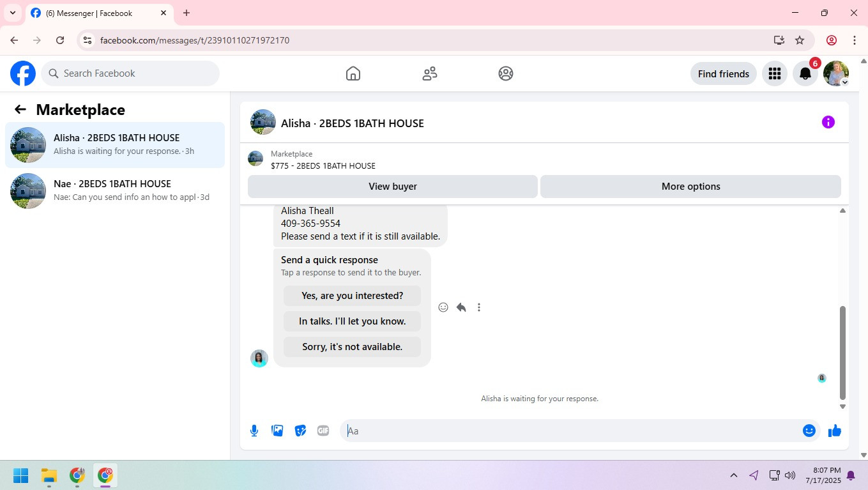The width and height of the screenshot is (868, 490).
Task: Click Alisha's avatar beside the quick response
Action: 259,358
